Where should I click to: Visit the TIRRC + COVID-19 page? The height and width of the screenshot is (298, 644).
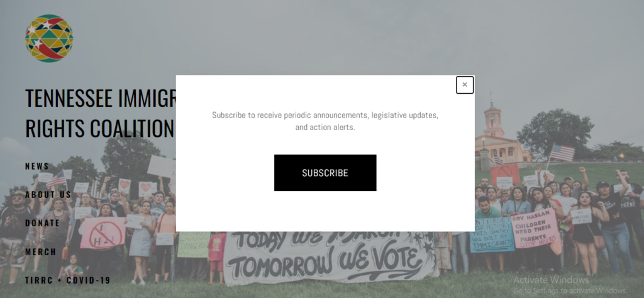click(x=68, y=281)
